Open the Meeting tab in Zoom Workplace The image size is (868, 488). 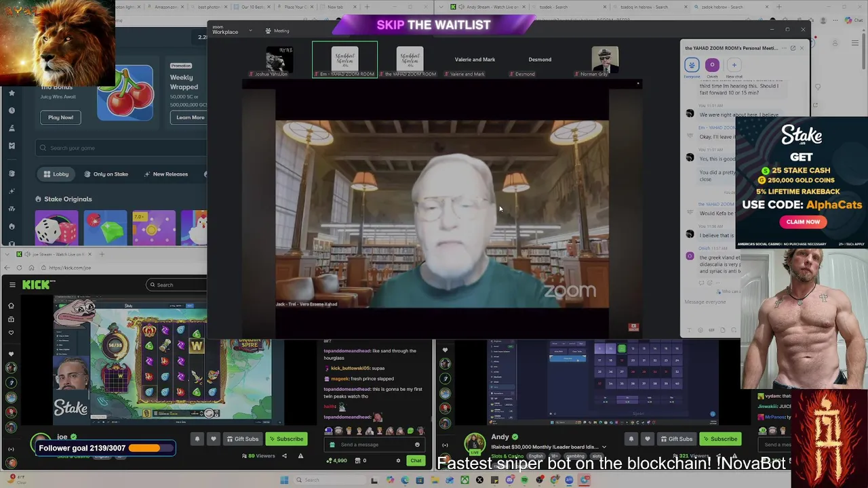coord(277,30)
